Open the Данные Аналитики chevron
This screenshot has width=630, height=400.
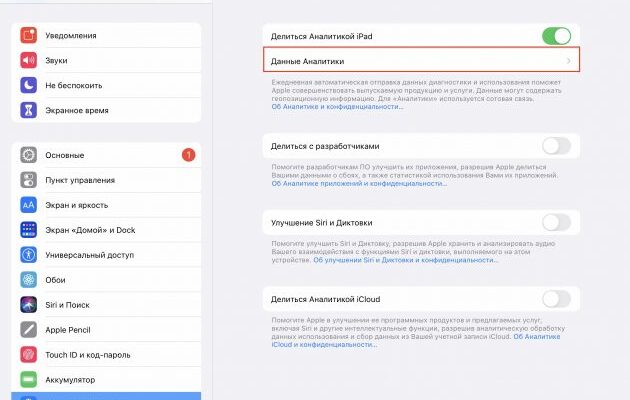point(568,61)
